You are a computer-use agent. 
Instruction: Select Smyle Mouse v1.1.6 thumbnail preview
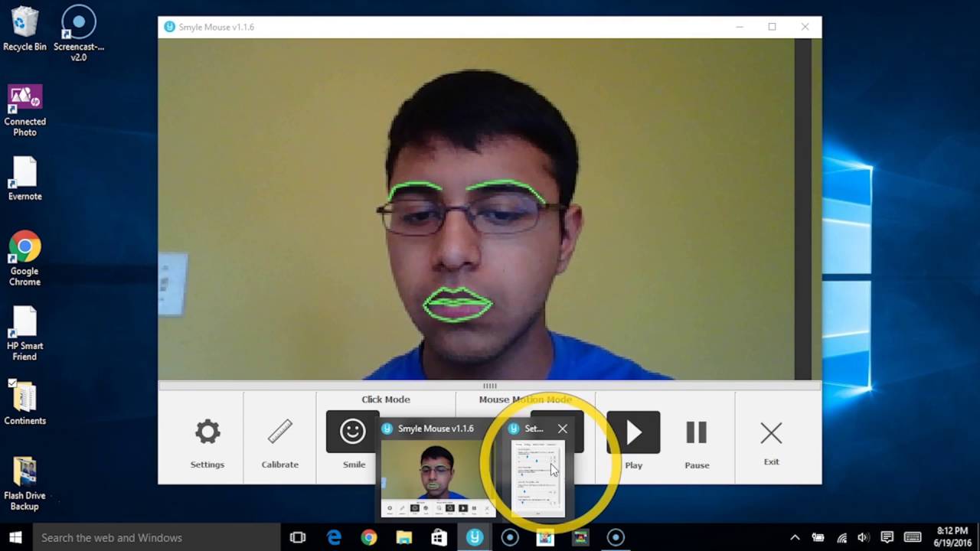coord(437,478)
